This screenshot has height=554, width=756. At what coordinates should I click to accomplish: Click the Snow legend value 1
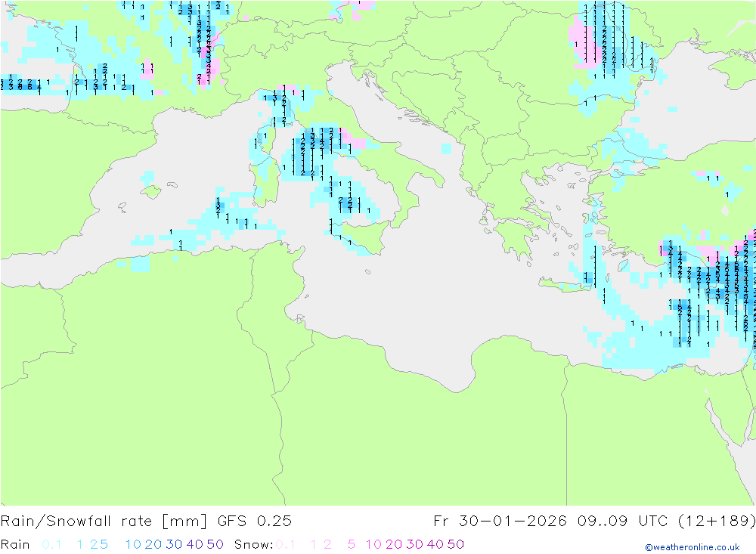point(314,544)
